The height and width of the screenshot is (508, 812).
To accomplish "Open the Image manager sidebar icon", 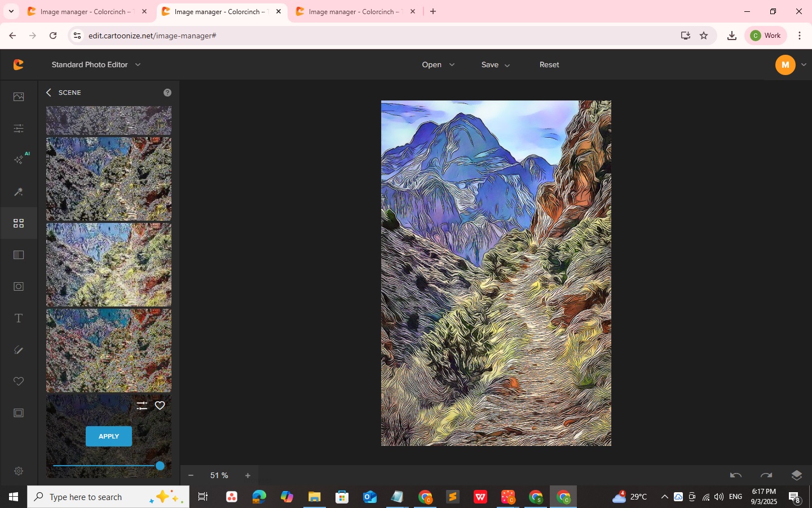I will pyautogui.click(x=19, y=97).
